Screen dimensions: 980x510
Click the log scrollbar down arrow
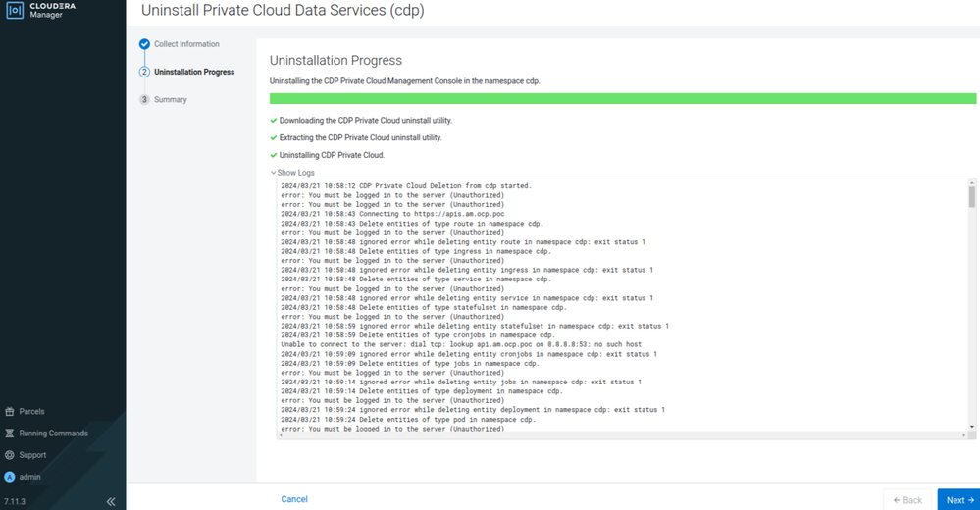pyautogui.click(x=972, y=427)
